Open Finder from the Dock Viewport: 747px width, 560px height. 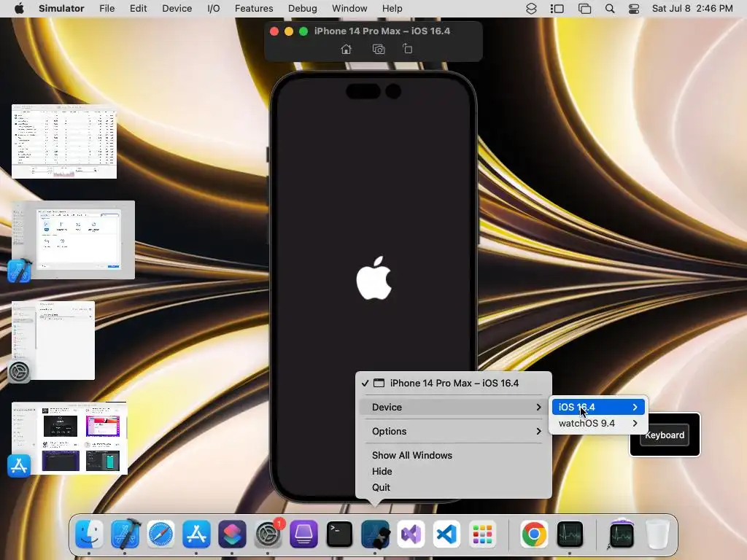click(89, 534)
